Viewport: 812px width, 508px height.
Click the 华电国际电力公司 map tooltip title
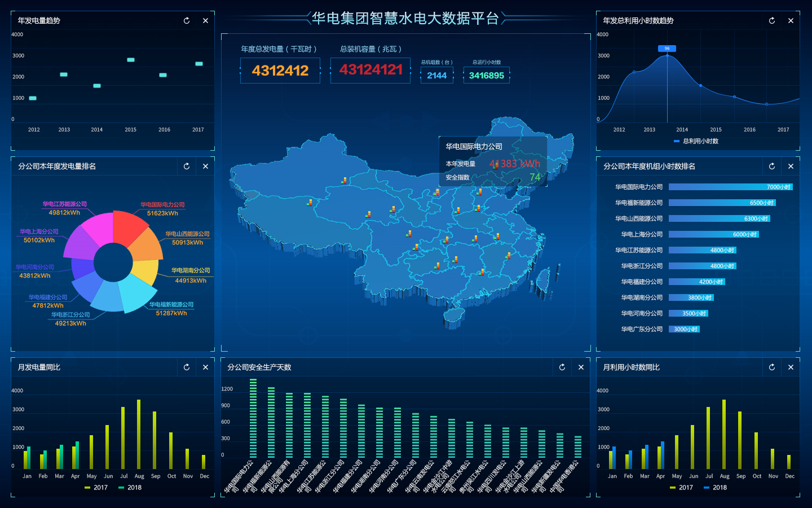click(x=474, y=147)
